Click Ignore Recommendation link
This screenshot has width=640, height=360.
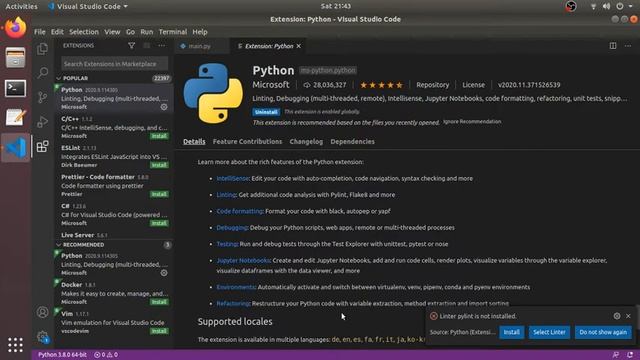(x=472, y=122)
